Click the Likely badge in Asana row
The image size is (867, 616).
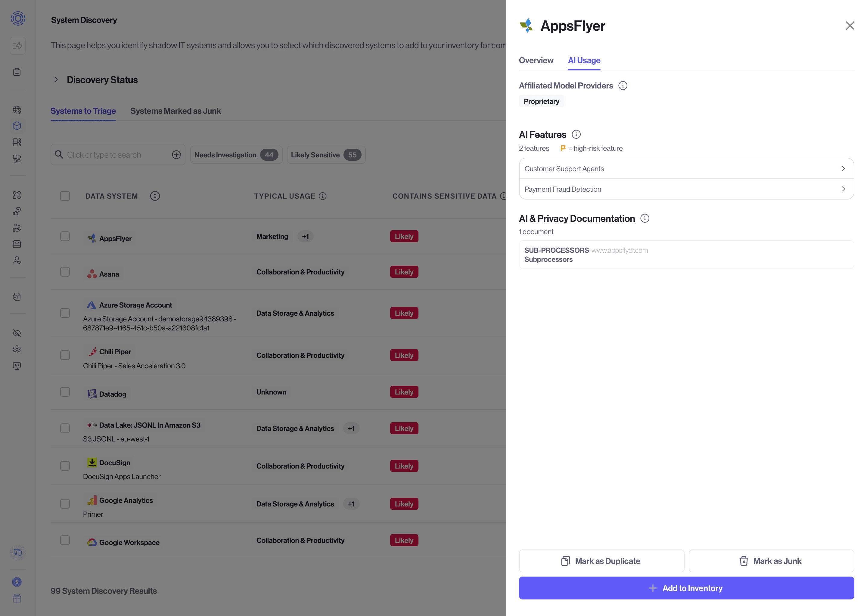coord(404,272)
